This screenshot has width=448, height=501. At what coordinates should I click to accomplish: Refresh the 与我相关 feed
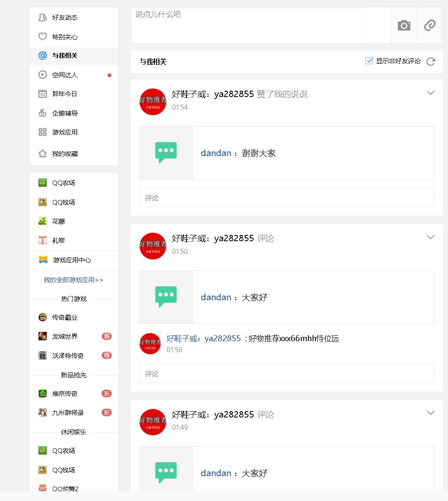click(x=431, y=61)
